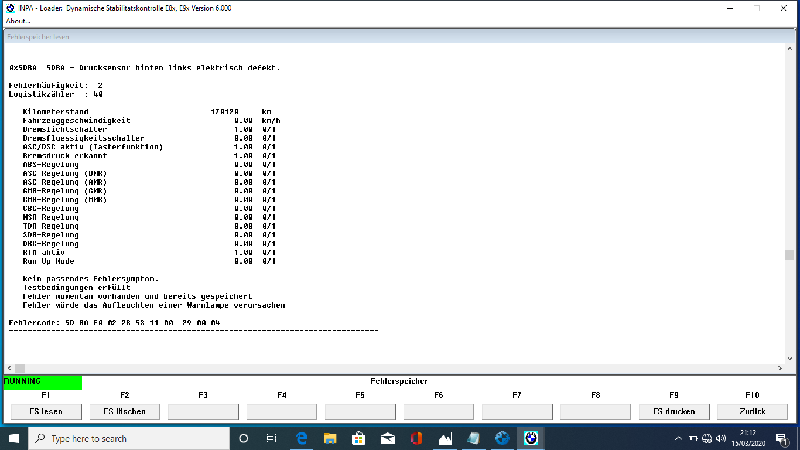The height and width of the screenshot is (450, 800).
Task: Open Cortana from the taskbar
Action: point(243,438)
